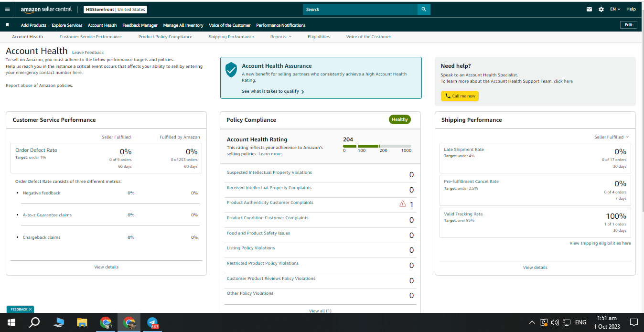
Task: Open the first Chrome taskbar icon
Action: pyautogui.click(x=106, y=322)
